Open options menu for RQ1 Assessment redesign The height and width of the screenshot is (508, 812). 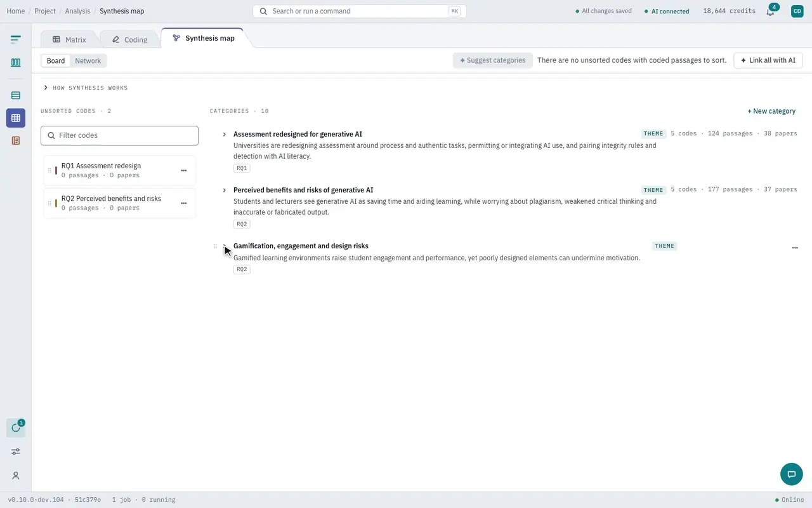(x=184, y=170)
